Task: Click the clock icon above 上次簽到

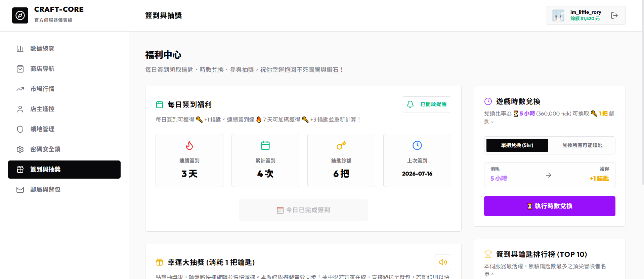Action: pos(417,145)
